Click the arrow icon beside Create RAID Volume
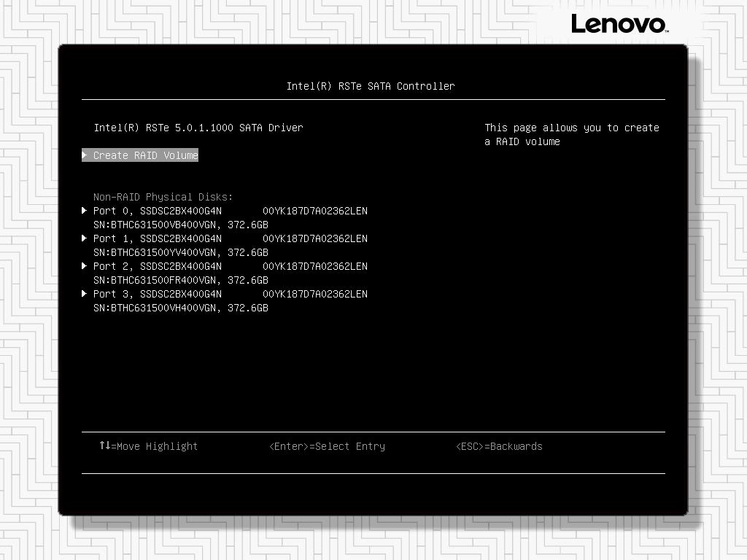Image resolution: width=747 pixels, height=560 pixels. point(85,155)
